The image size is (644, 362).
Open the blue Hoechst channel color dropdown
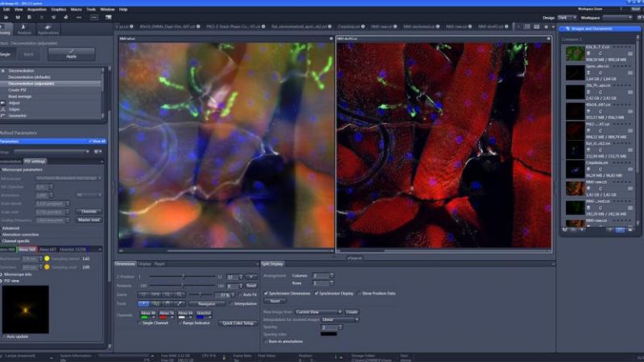209,317
